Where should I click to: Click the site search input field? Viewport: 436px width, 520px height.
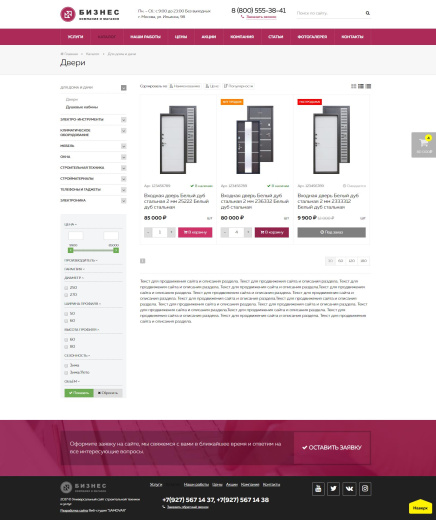[x=330, y=13]
